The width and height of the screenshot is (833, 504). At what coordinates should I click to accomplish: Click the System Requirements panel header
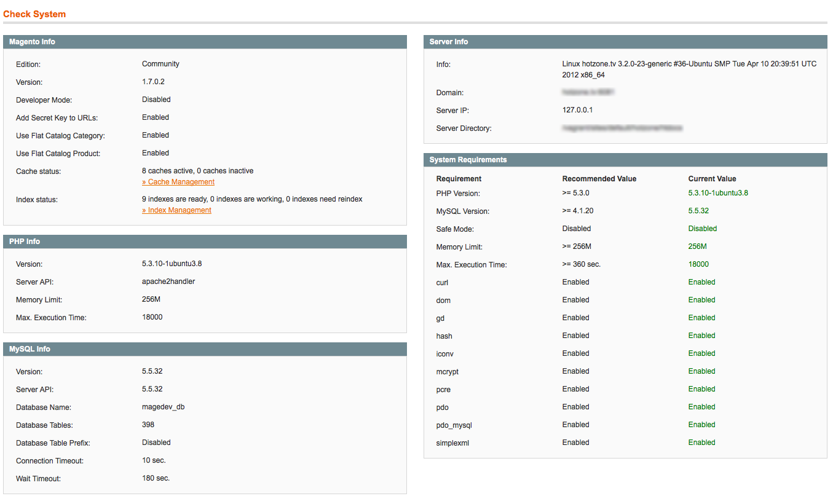(625, 160)
